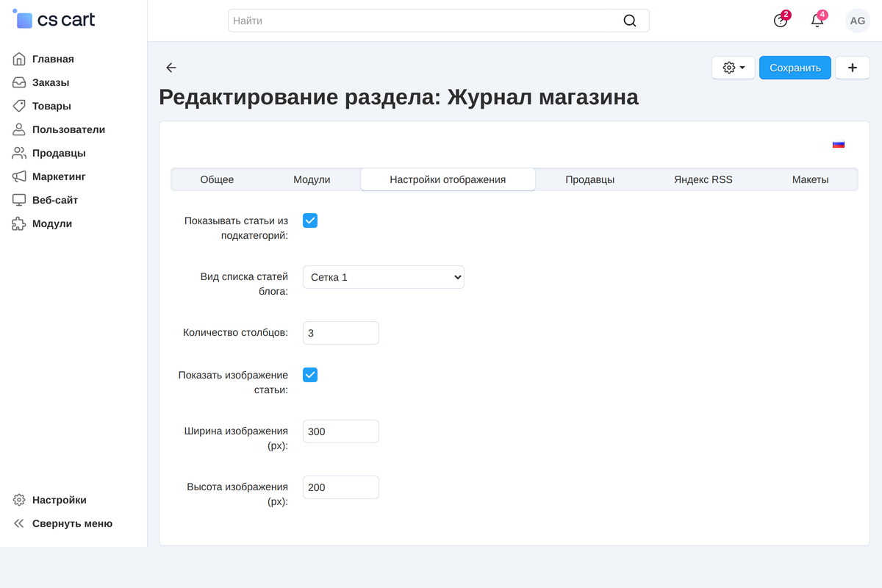Viewport: 882px width, 588px height.
Task: Click the Количество столбцов field
Action: (x=341, y=333)
